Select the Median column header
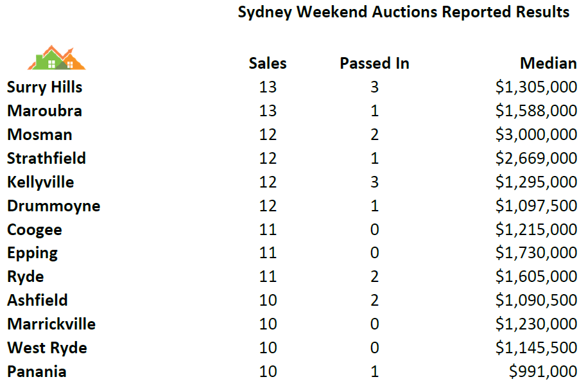588x386 pixels. tap(548, 64)
